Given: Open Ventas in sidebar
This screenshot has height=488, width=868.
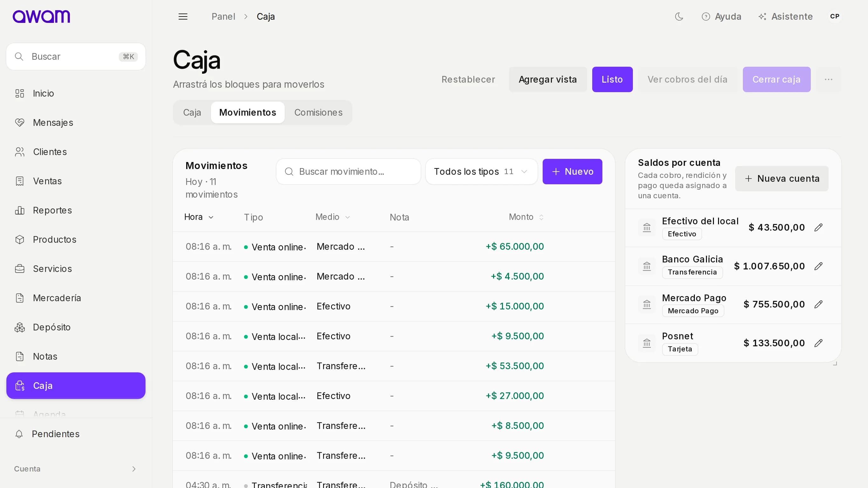Looking at the screenshot, I should click(x=76, y=181).
